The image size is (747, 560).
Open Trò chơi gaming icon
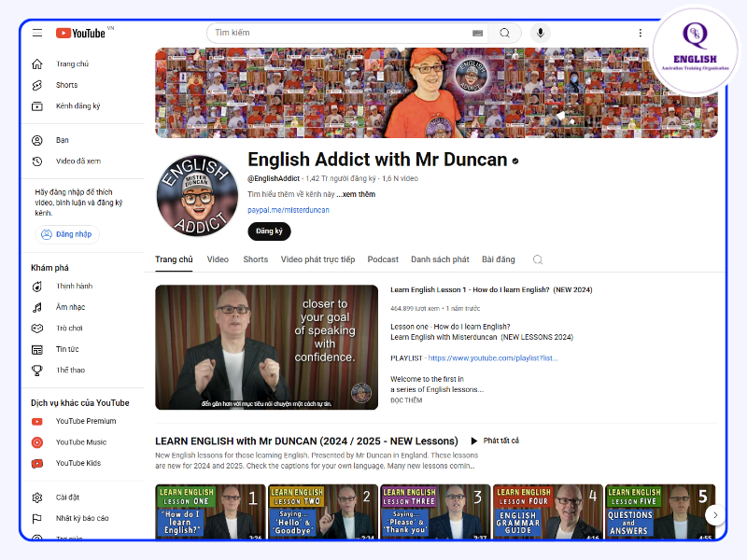tap(37, 329)
